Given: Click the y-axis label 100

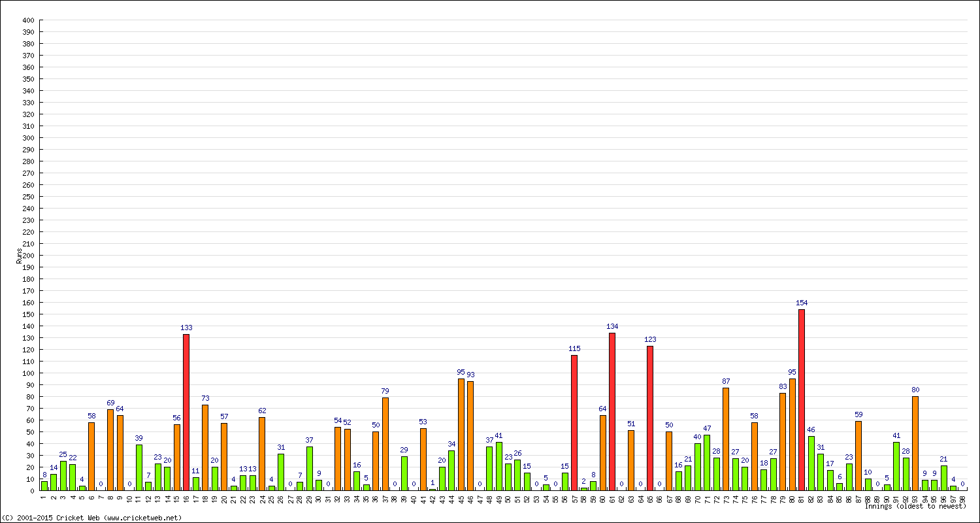Looking at the screenshot, I should [x=27, y=373].
